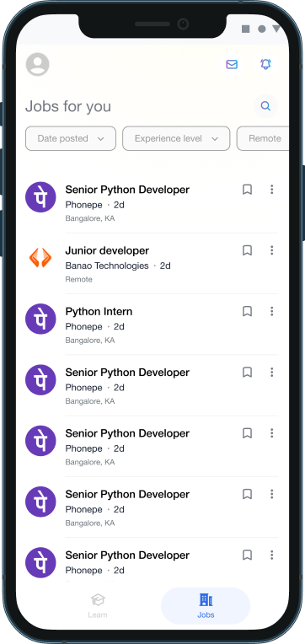The height and width of the screenshot is (644, 305).
Task: Bookmark the Python Intern job
Action: coord(247,311)
